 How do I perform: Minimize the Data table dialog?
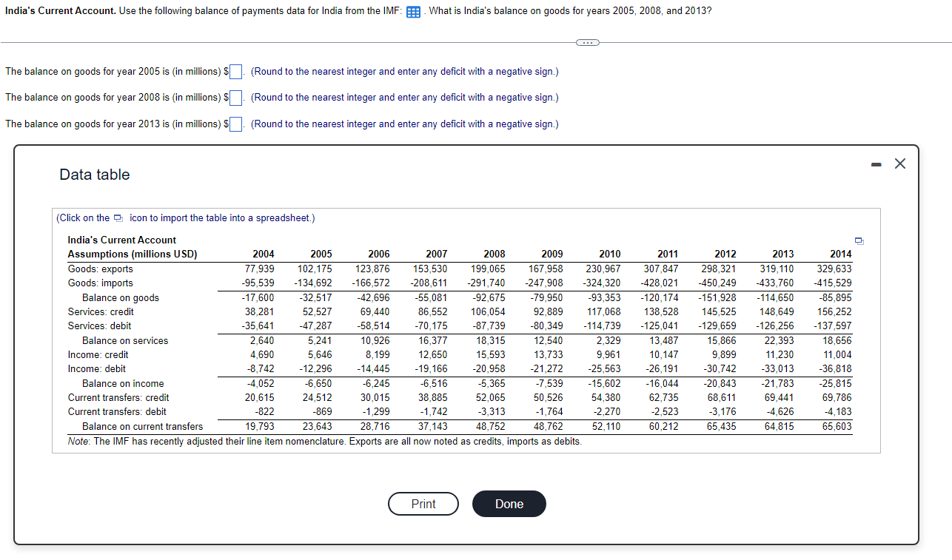pyautogui.click(x=875, y=164)
